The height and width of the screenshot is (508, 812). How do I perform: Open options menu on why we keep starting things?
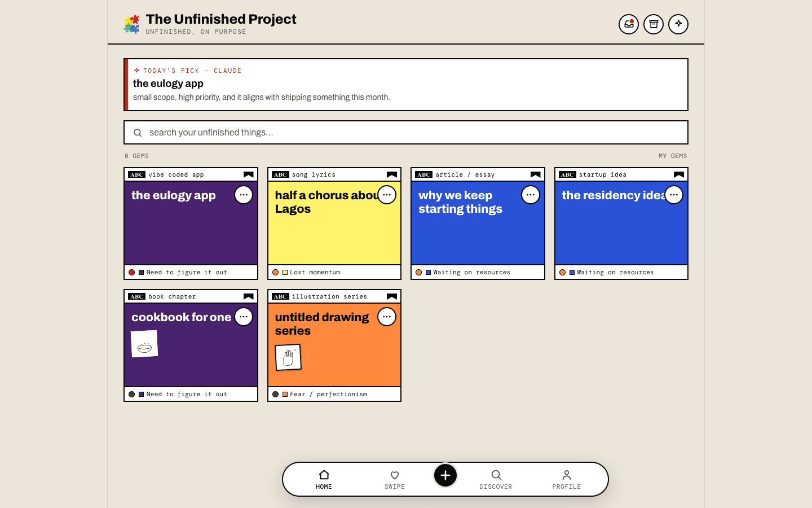pos(531,195)
